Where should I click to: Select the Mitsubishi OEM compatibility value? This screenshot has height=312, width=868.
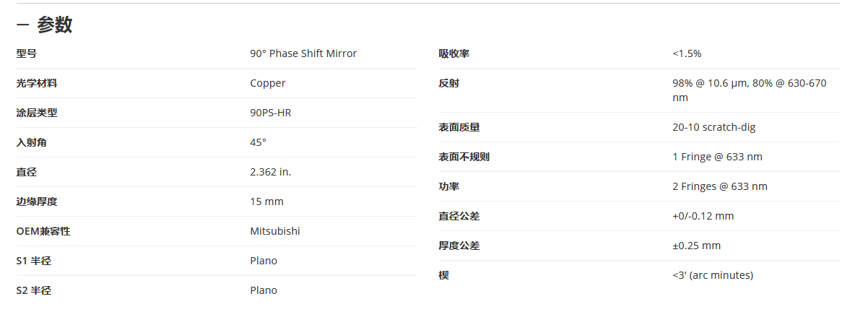[275, 231]
